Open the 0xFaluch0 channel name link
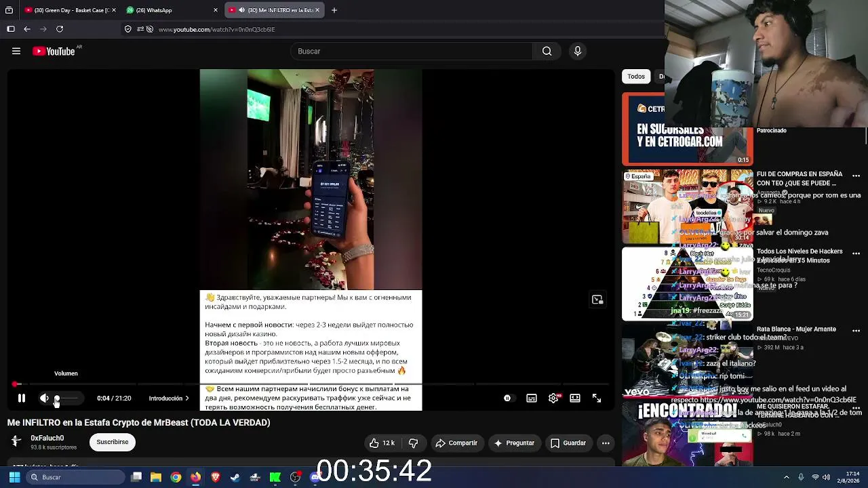This screenshot has height=488, width=868. (x=47, y=438)
